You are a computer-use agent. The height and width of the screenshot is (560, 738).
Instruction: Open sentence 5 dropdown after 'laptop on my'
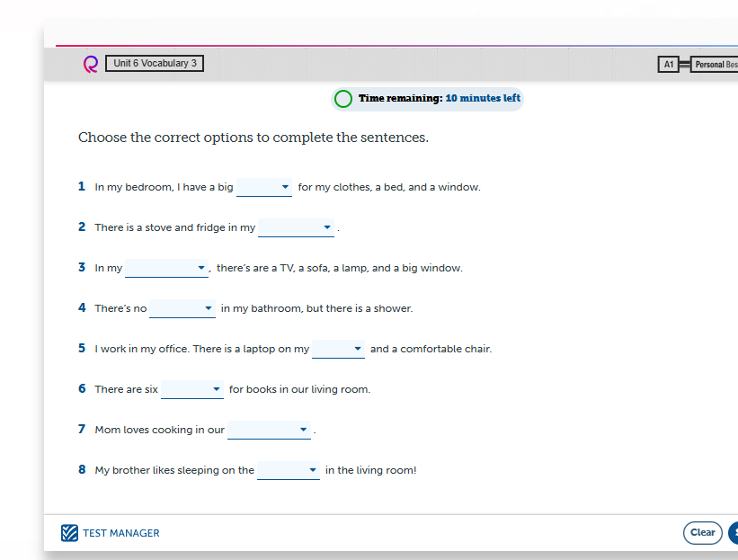tap(338, 349)
